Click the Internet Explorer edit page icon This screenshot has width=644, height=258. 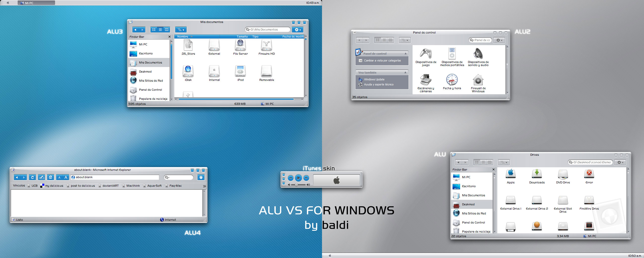[x=42, y=177]
